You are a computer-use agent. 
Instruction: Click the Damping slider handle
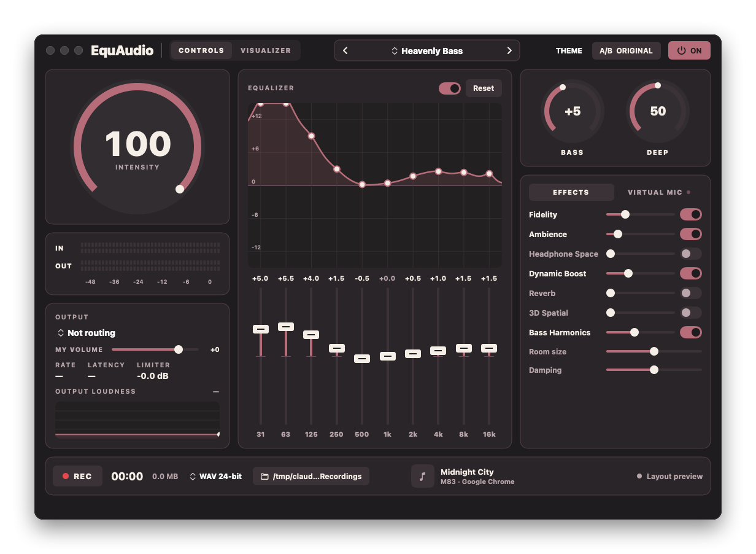tap(654, 370)
